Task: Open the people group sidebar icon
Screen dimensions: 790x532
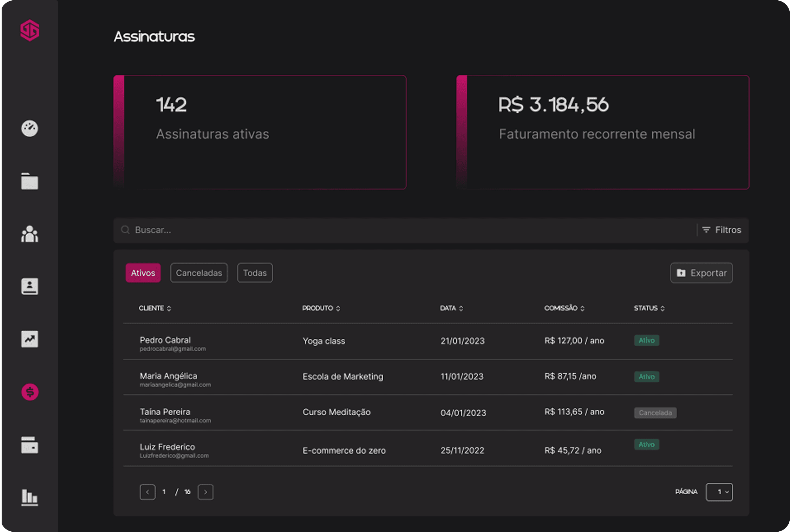Action: click(30, 234)
